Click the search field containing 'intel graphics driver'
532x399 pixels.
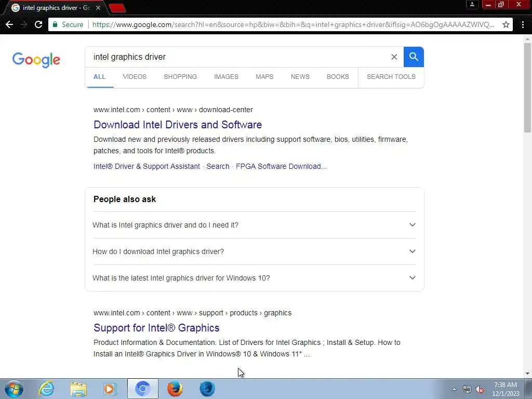237,57
